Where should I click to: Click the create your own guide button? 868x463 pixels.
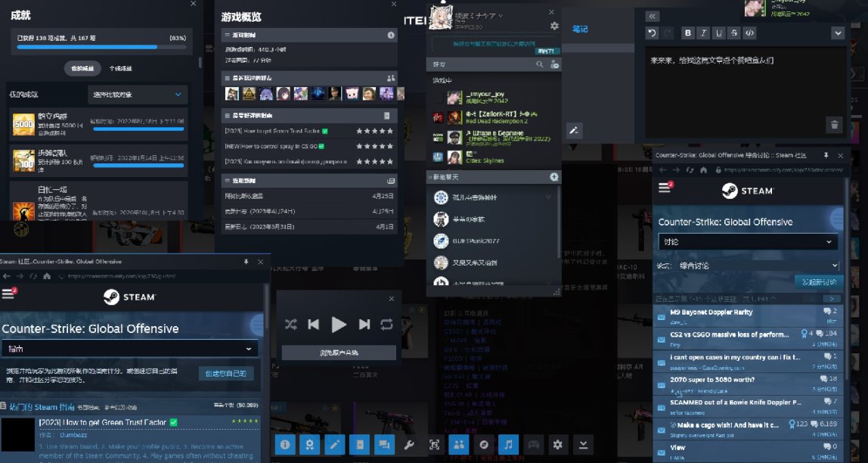[x=226, y=373]
